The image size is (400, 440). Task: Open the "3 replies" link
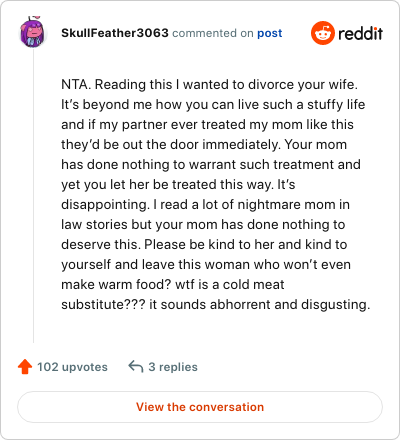[x=173, y=367]
